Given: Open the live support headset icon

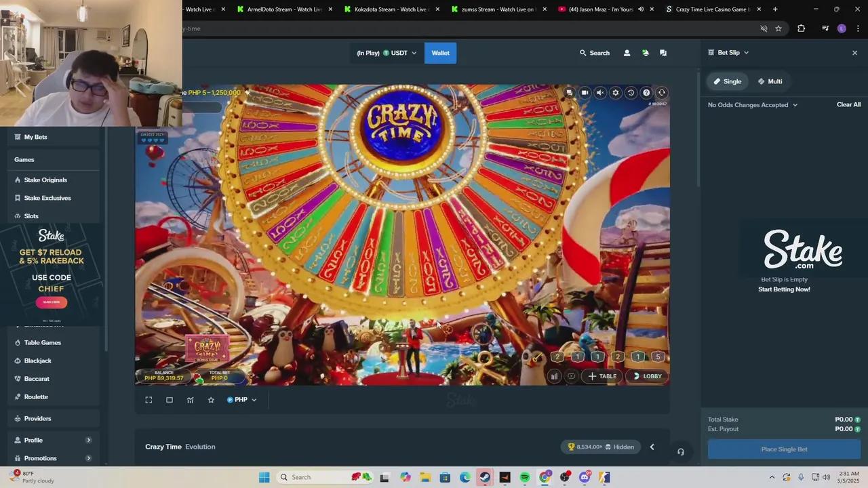Looking at the screenshot, I should point(662,93).
